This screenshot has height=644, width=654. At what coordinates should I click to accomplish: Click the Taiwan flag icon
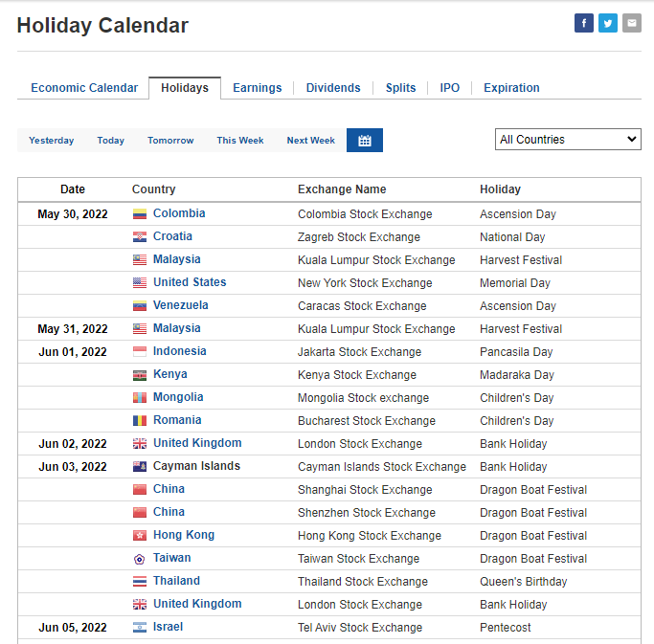point(140,558)
